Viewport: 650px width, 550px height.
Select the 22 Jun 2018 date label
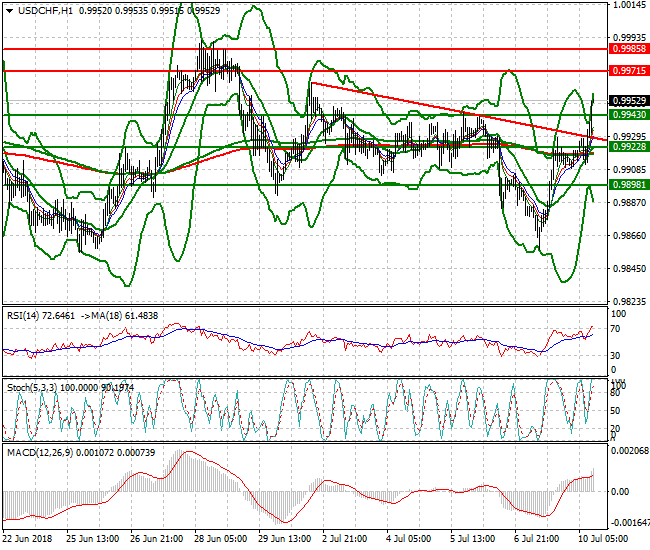[x=27, y=539]
